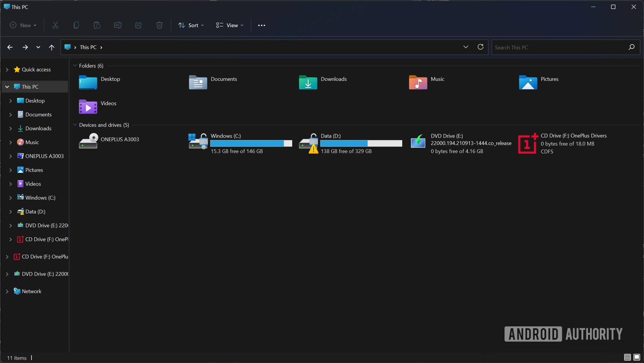The image size is (644, 363).
Task: Click the Copy icon in toolbar
Action: tap(76, 25)
